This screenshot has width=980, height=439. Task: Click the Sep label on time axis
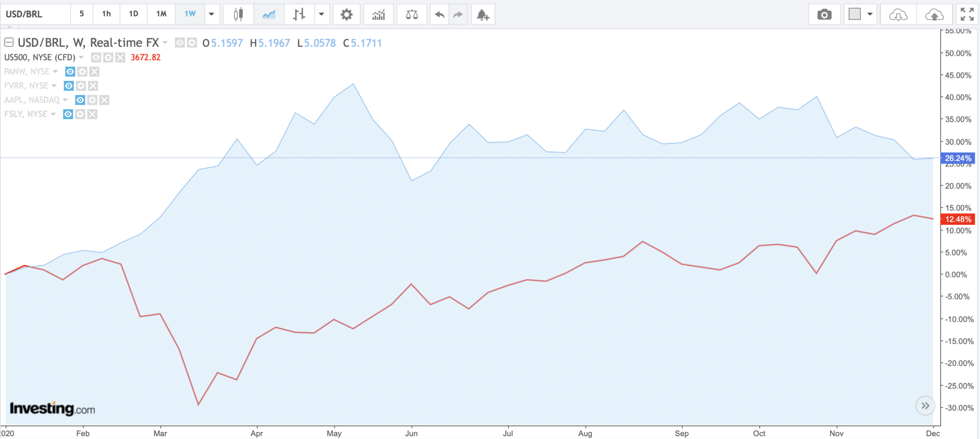click(682, 433)
